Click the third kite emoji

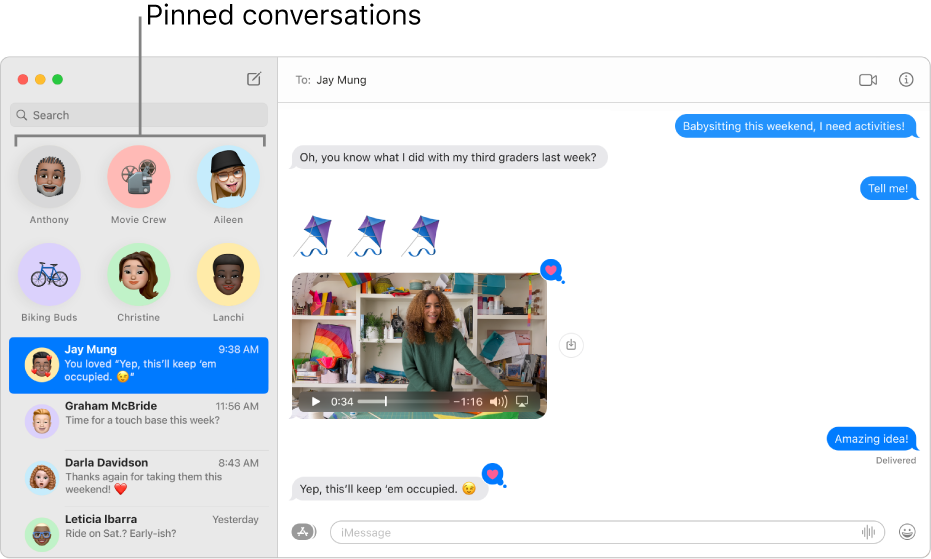click(x=420, y=236)
